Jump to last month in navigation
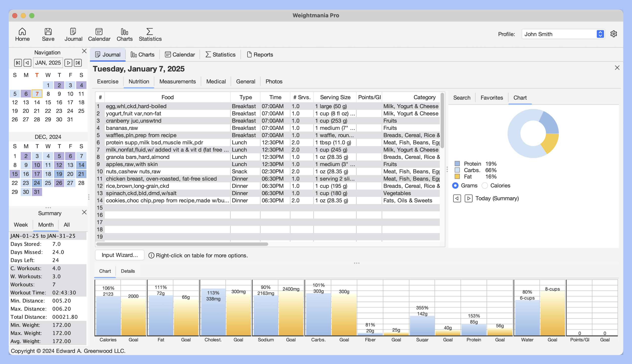This screenshot has width=632, height=364. pos(78,62)
